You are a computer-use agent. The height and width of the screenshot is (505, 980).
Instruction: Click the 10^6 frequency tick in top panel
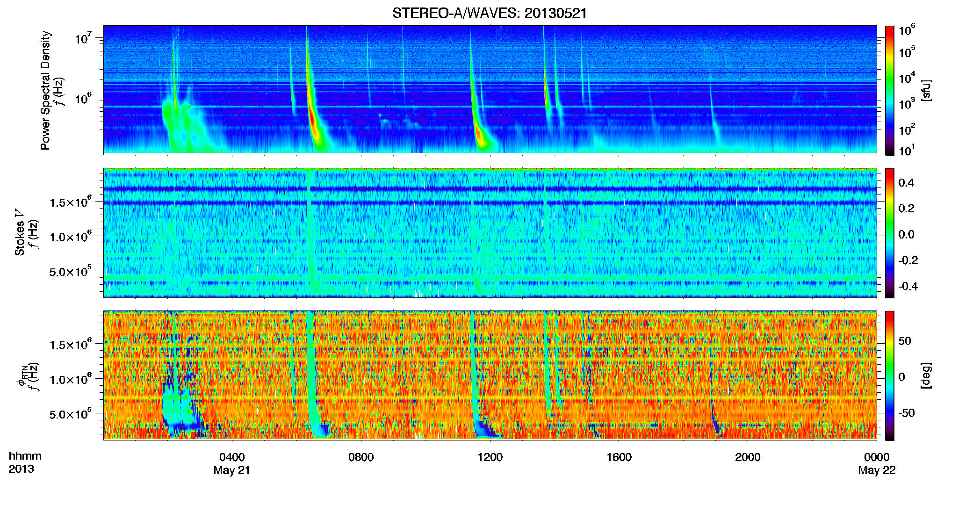(83, 98)
